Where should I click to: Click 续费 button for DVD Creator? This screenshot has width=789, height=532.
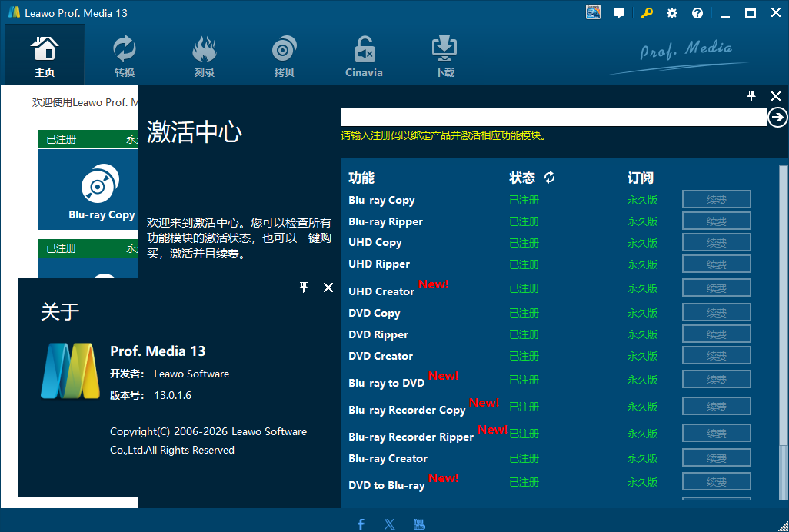coord(717,355)
